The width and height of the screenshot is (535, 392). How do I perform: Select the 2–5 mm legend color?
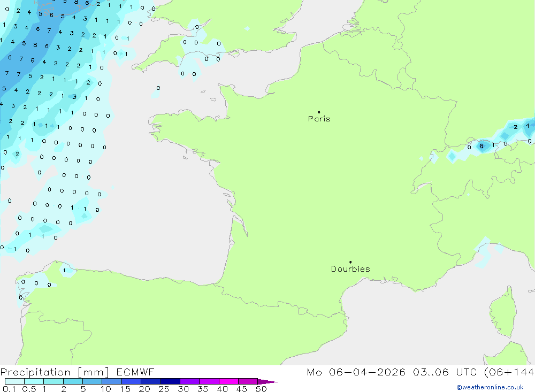point(73,381)
